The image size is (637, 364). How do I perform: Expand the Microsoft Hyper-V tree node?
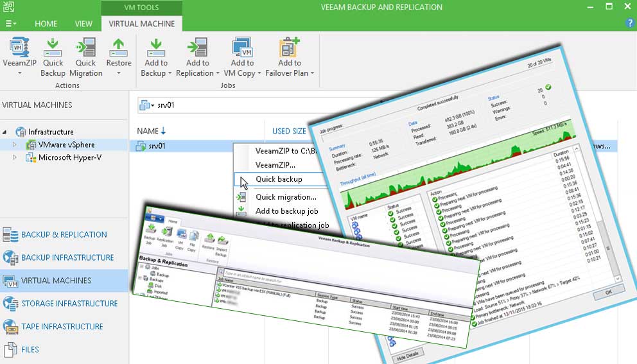(x=15, y=158)
